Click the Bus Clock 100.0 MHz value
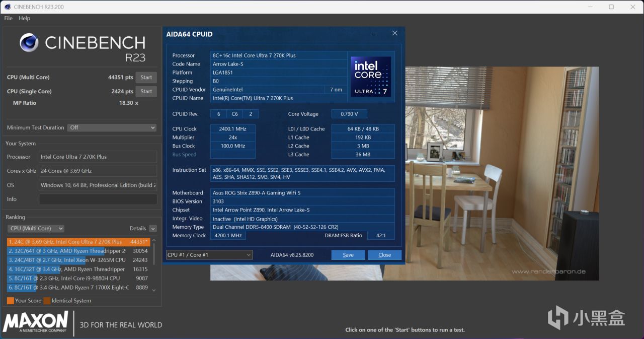Image resolution: width=644 pixels, height=339 pixels. (x=232, y=146)
